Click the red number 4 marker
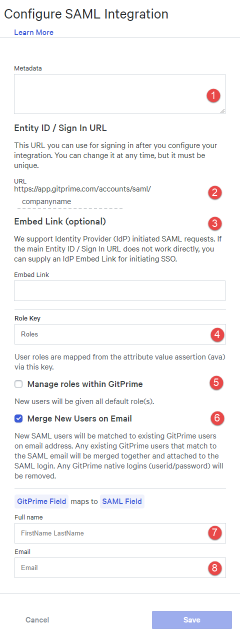 click(217, 334)
